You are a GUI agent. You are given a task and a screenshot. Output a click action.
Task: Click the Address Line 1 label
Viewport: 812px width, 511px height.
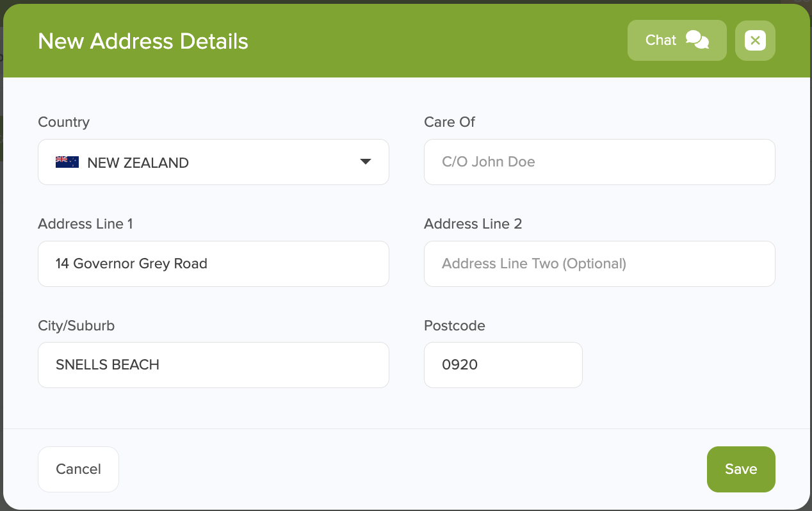(85, 224)
